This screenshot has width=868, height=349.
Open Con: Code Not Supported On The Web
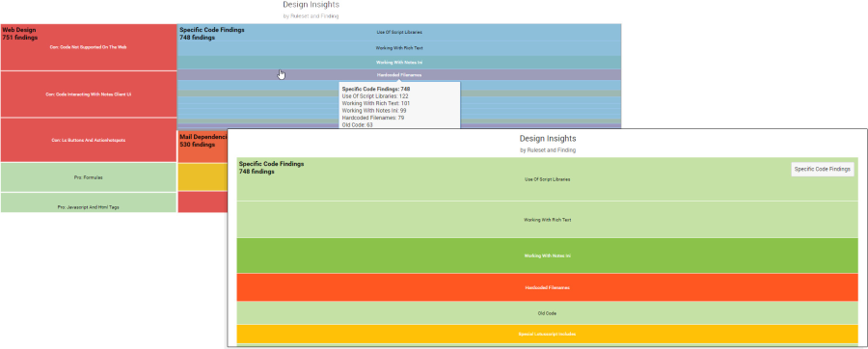click(89, 47)
